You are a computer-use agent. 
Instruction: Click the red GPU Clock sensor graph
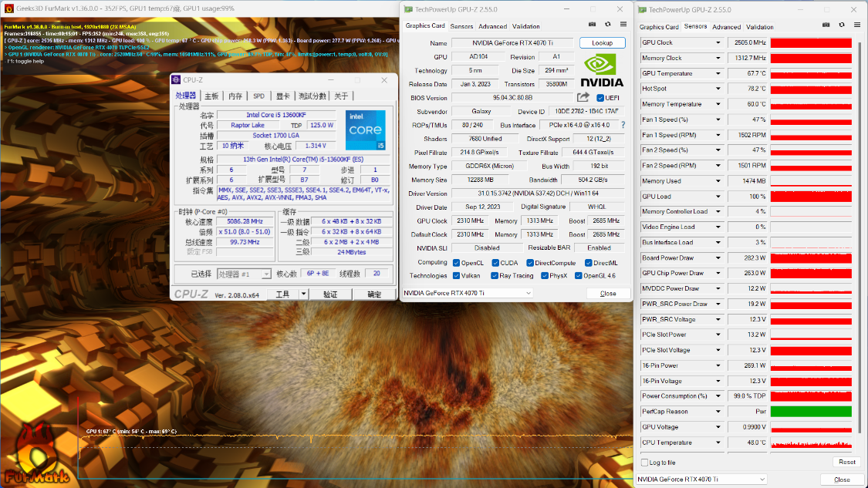coord(811,42)
